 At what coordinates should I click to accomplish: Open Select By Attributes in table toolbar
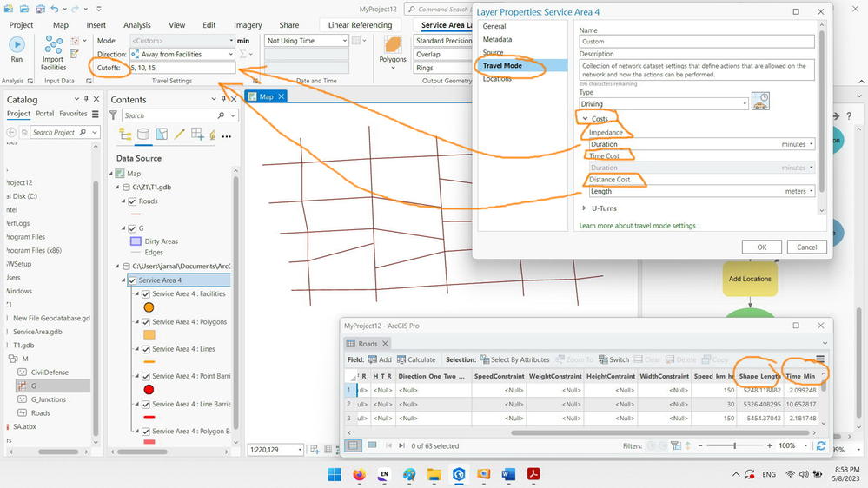[515, 359]
